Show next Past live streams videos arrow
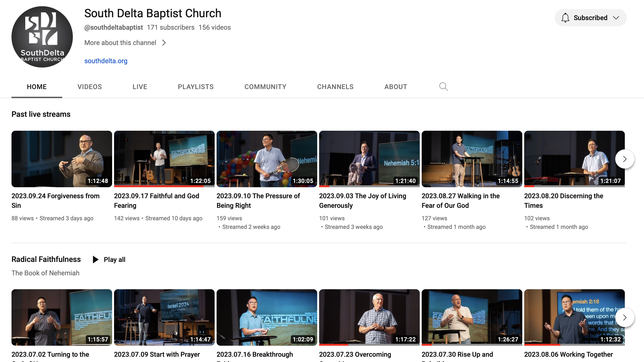The height and width of the screenshot is (362, 644). click(625, 159)
